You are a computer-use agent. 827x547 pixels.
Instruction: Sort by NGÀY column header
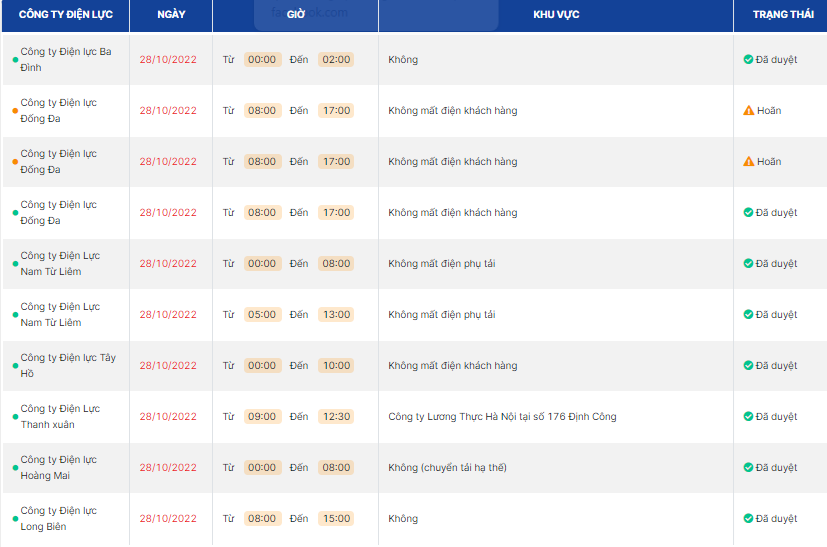171,15
